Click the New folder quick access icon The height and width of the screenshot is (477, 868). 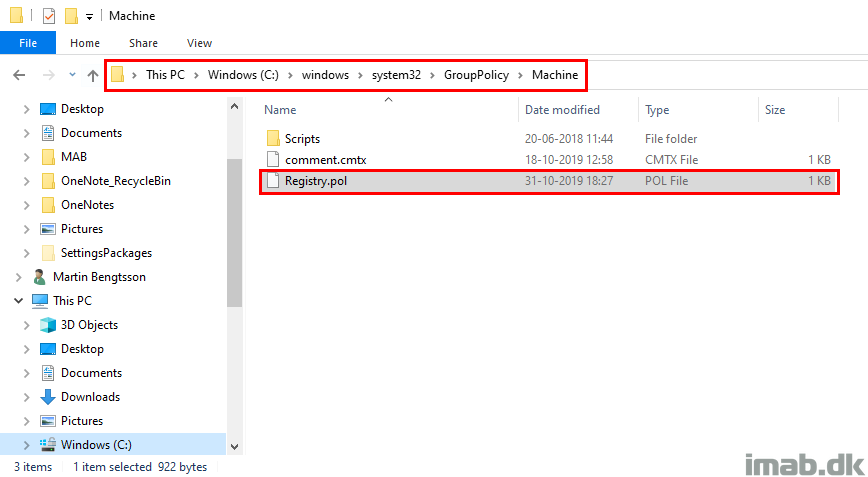[x=71, y=15]
